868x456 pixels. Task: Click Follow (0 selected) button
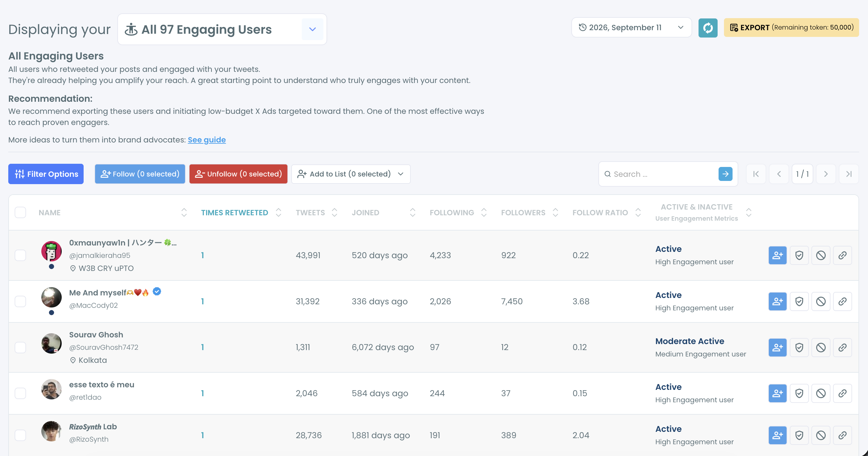tap(140, 174)
